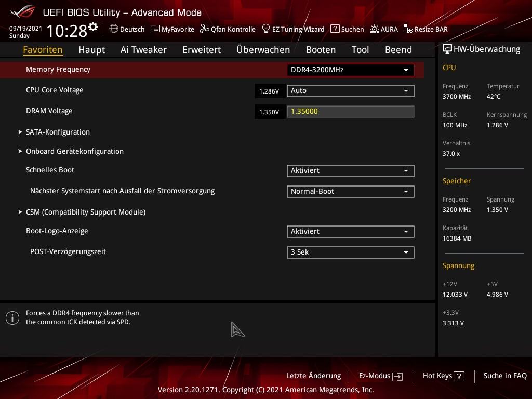Select the Favoriten tab
This screenshot has width=532, height=399.
tap(43, 50)
